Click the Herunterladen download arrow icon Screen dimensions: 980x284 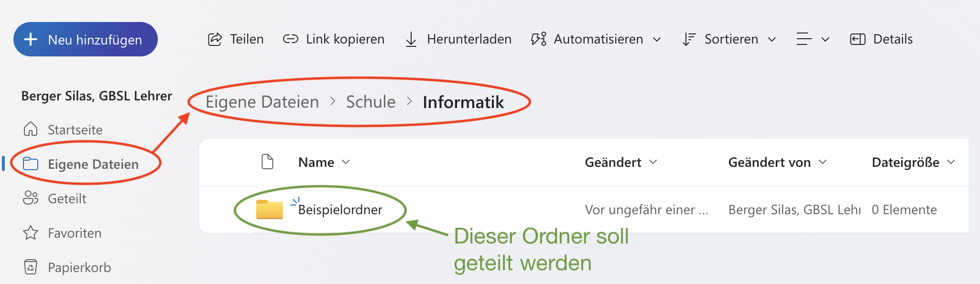[x=411, y=39]
